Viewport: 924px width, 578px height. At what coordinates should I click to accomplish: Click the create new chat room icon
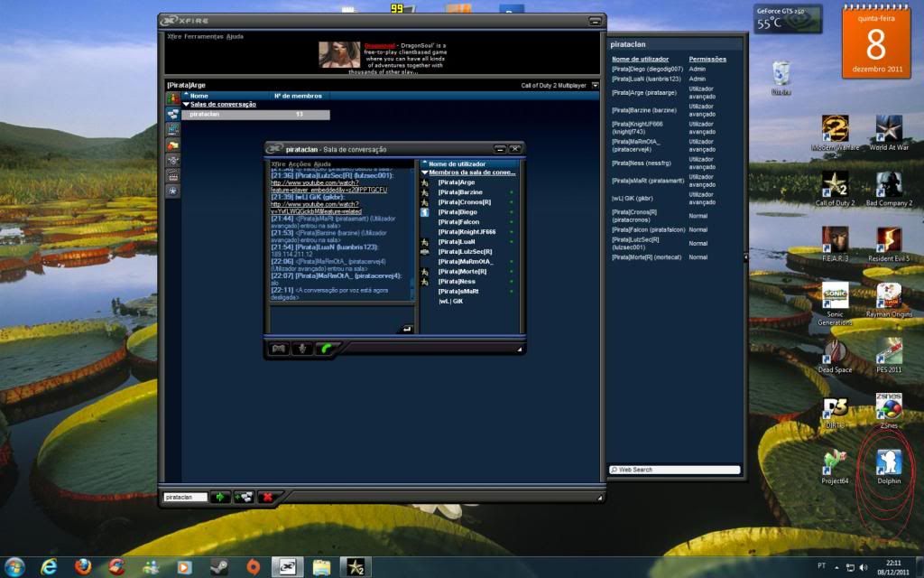244,498
